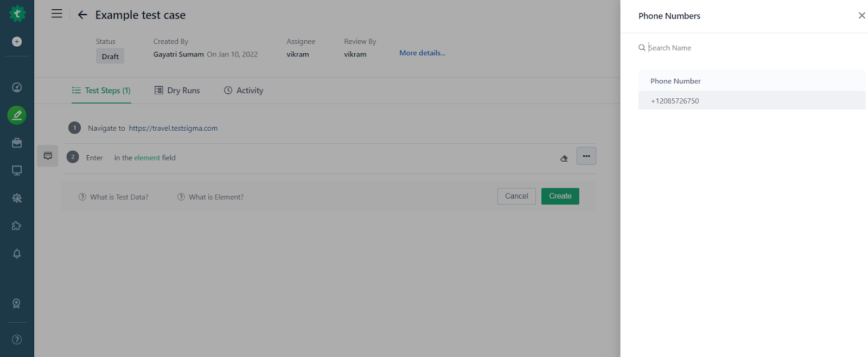Click the Gayatri Sumam creator name
This screenshot has height=357, width=868.
pos(178,54)
